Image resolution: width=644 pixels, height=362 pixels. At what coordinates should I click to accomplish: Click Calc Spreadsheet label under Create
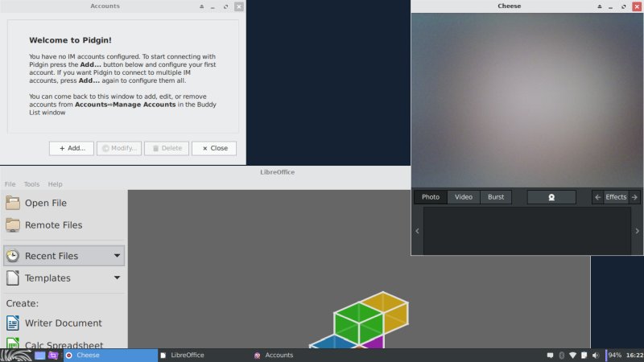point(64,345)
